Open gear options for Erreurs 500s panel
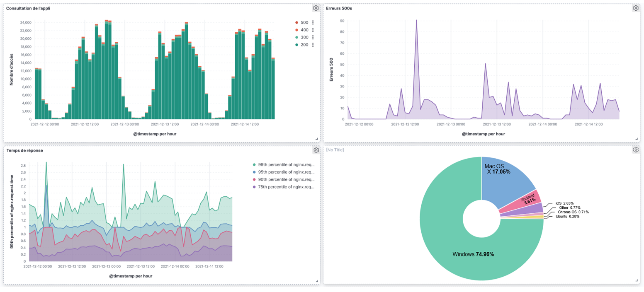This screenshot has height=292, width=644. 636,8
